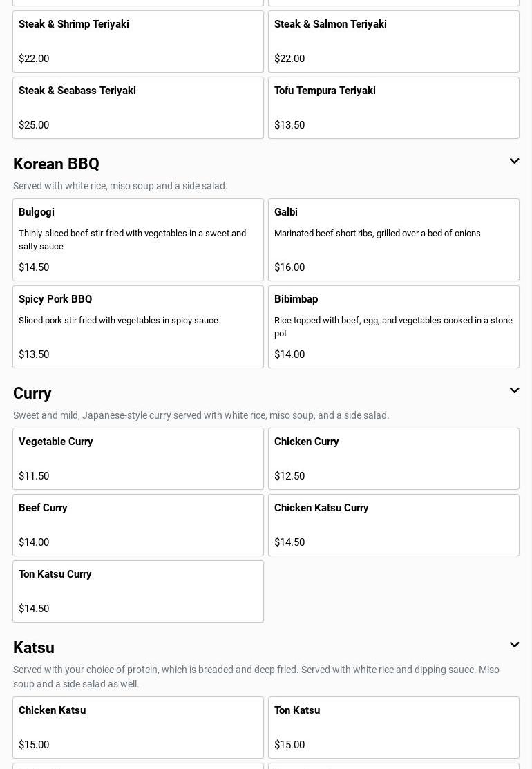Select the Galbi menu item
The image size is (532, 769).
tap(394, 240)
